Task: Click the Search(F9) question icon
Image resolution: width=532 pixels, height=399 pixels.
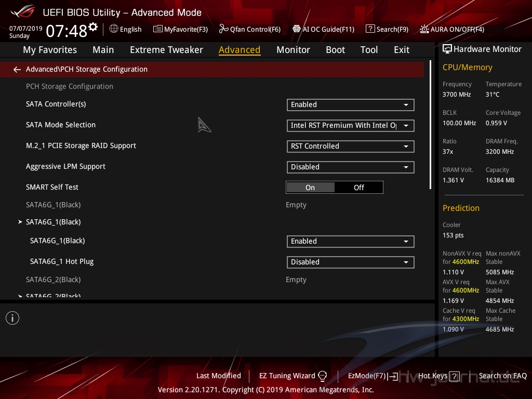Action: (x=370, y=29)
